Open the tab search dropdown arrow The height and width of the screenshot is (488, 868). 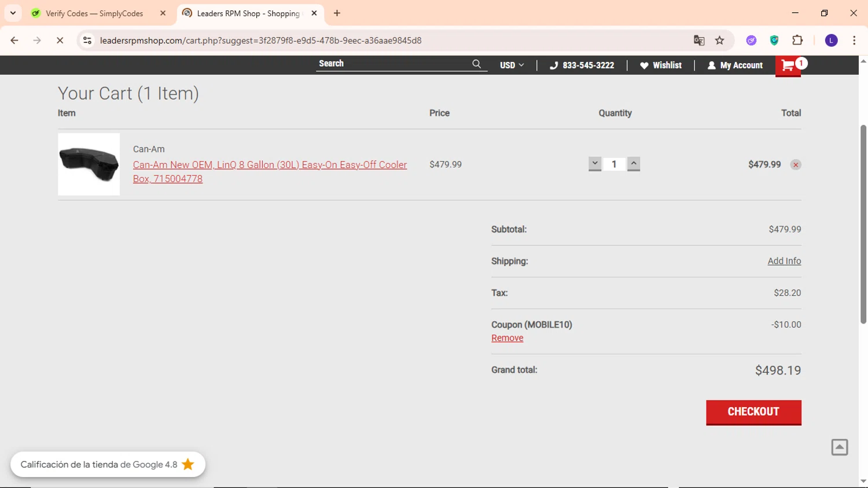click(13, 13)
